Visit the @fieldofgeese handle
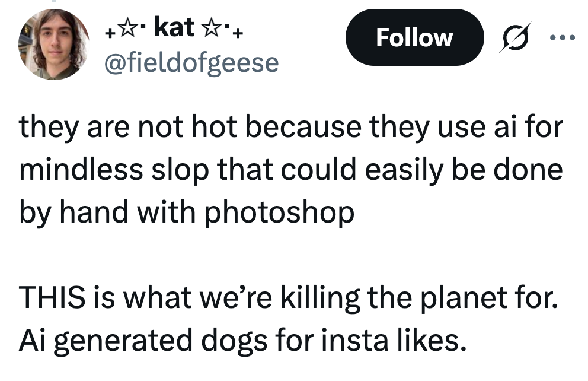The width and height of the screenshot is (588, 381). pos(191,62)
